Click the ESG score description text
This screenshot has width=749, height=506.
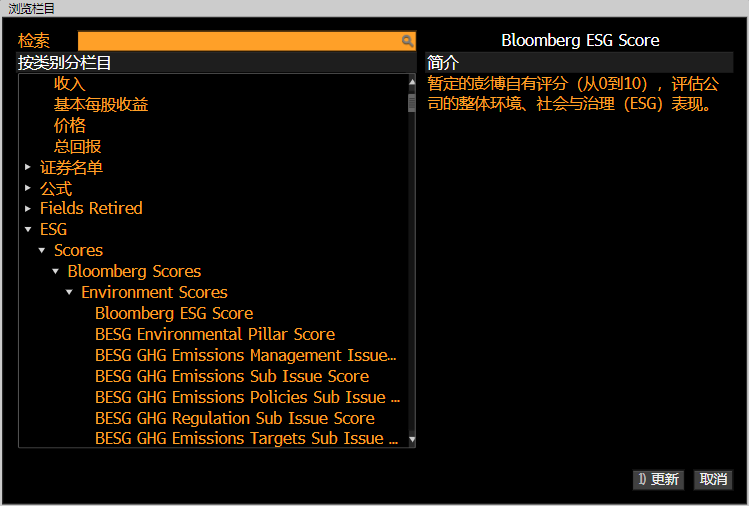pos(573,94)
